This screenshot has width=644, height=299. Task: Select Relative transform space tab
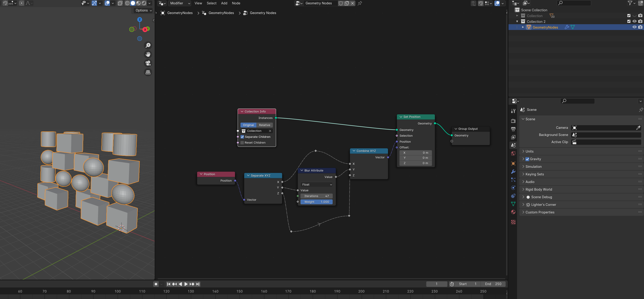[x=265, y=125]
